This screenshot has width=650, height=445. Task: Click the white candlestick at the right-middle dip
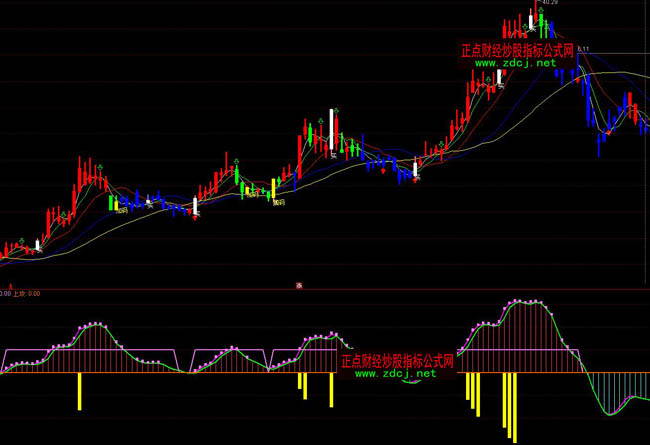tap(417, 170)
